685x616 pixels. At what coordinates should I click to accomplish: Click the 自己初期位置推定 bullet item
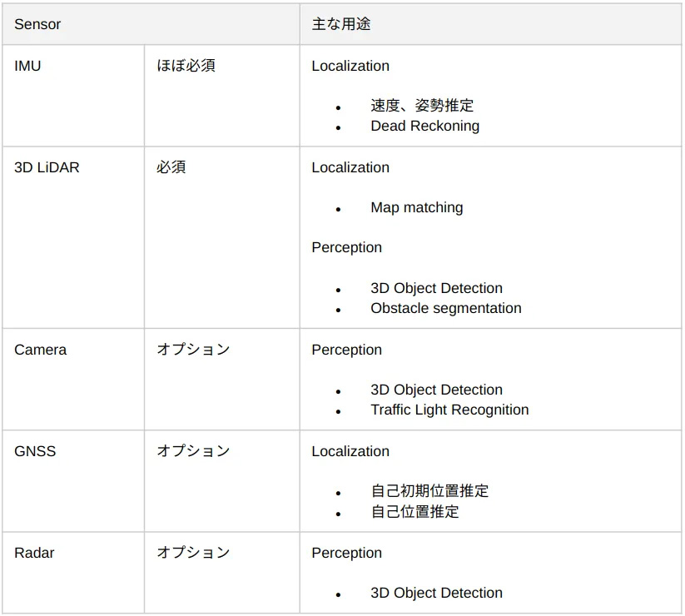[x=429, y=491]
